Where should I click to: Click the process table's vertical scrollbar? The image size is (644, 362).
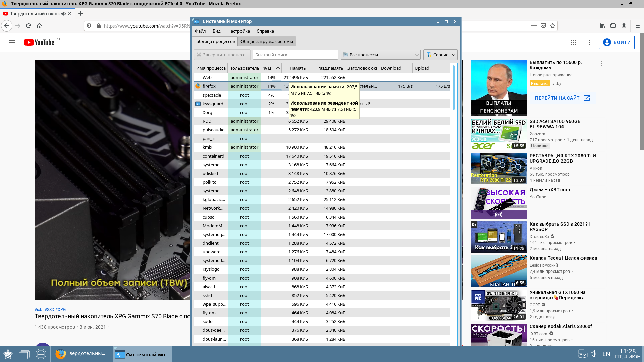click(454, 88)
